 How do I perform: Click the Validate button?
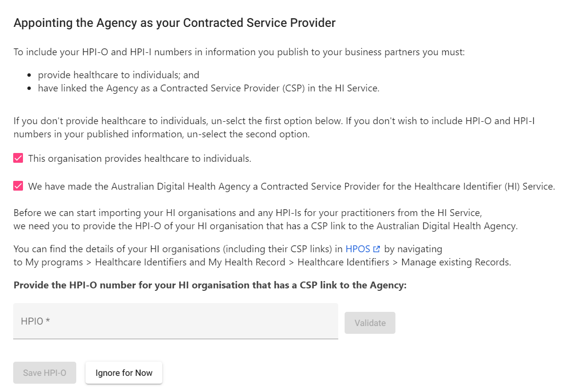370,323
